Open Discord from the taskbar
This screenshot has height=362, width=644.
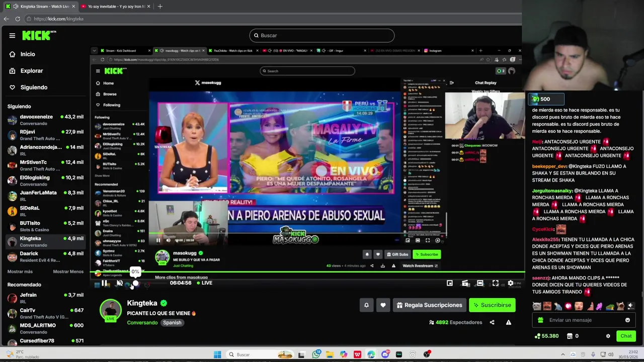[x=385, y=354]
